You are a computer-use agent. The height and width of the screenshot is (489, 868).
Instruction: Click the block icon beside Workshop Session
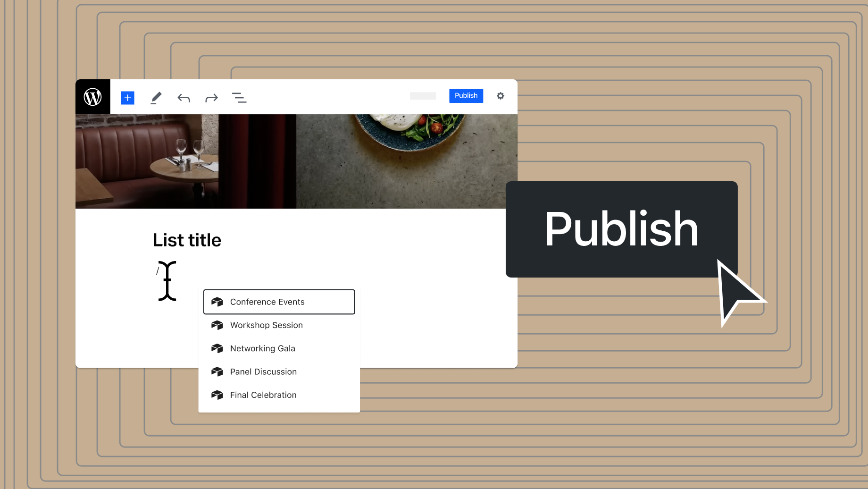pos(217,325)
